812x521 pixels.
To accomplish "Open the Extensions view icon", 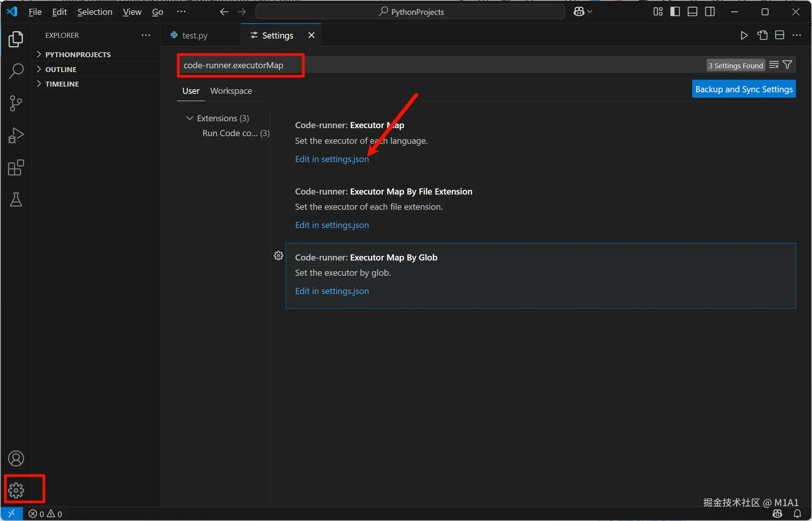I will 16,167.
